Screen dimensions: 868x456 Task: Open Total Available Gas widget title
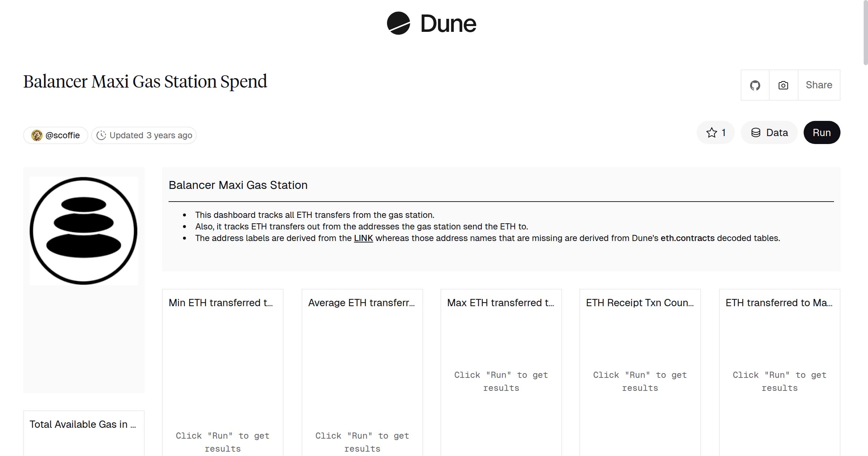83,424
